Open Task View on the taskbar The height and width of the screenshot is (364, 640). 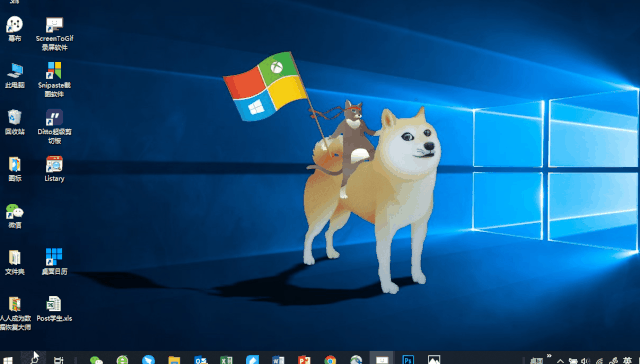click(59, 360)
